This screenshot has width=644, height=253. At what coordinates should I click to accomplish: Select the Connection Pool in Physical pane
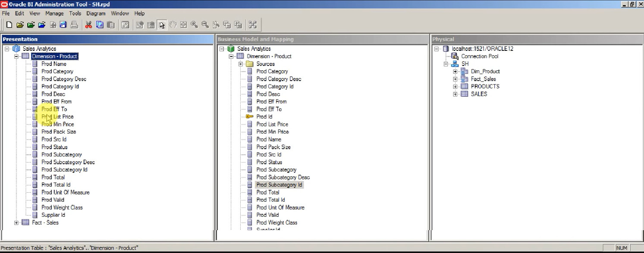tap(479, 56)
